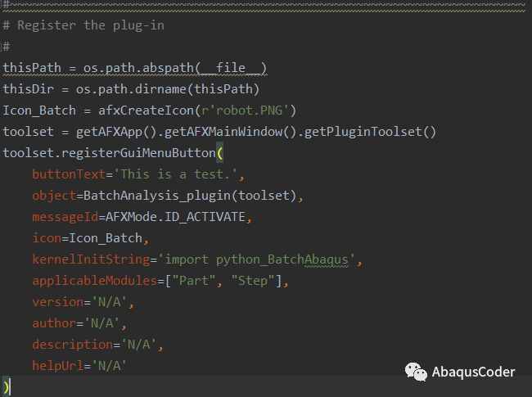Click the 'N/A' value of version
The height and width of the screenshot is (397, 532).
coord(109,302)
